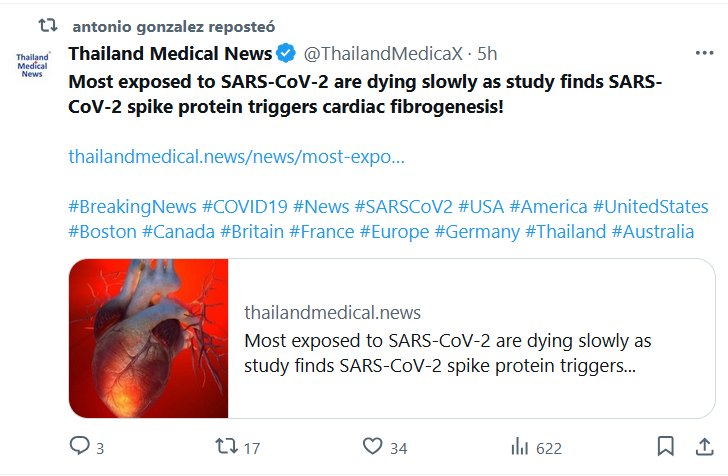Bookmark this Thailand Medical News post
Viewport: 728px width, 476px height.
665,446
